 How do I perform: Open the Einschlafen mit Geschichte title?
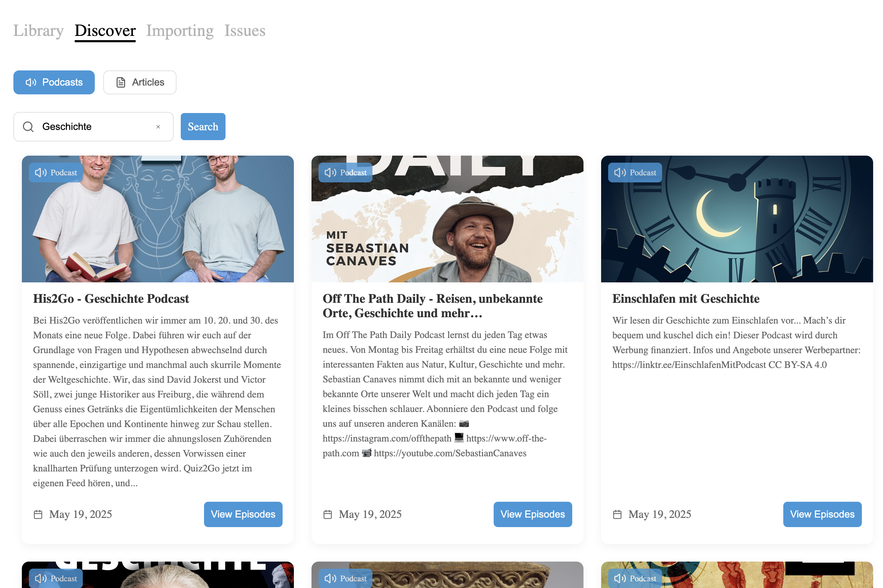coord(686,299)
